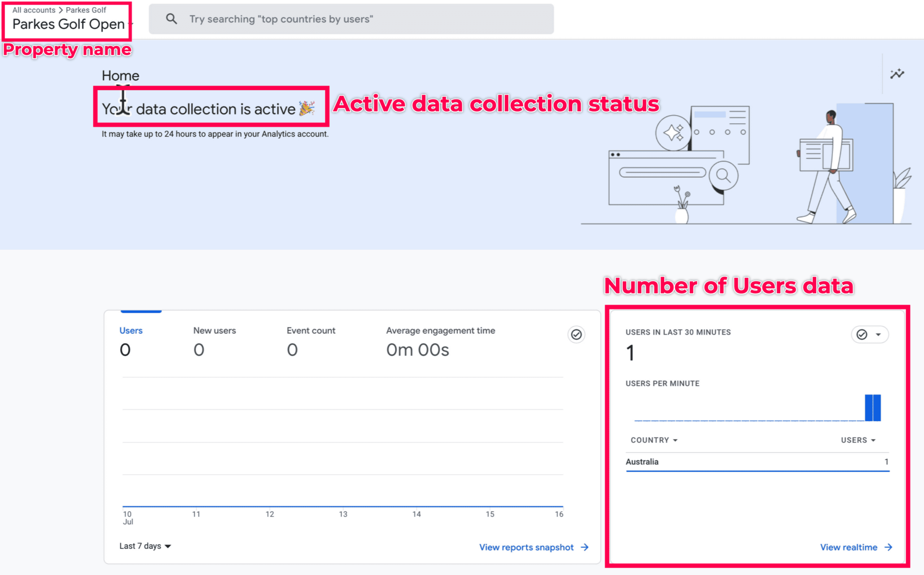Click the 16 date axis label

click(x=559, y=514)
